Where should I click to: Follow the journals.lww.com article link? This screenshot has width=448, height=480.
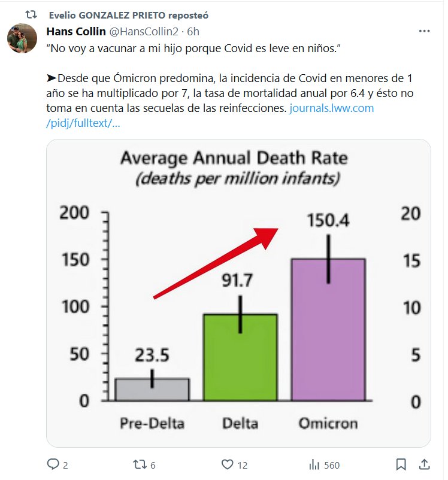(x=331, y=109)
